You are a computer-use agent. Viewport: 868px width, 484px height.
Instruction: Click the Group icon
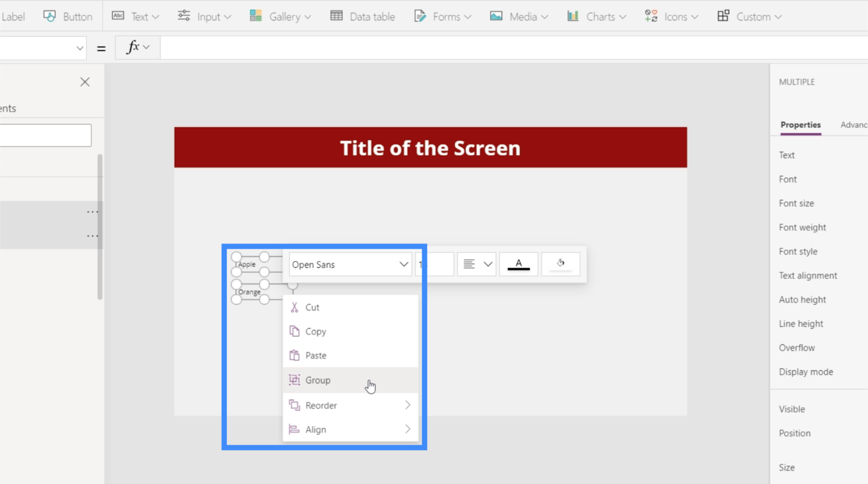click(295, 380)
